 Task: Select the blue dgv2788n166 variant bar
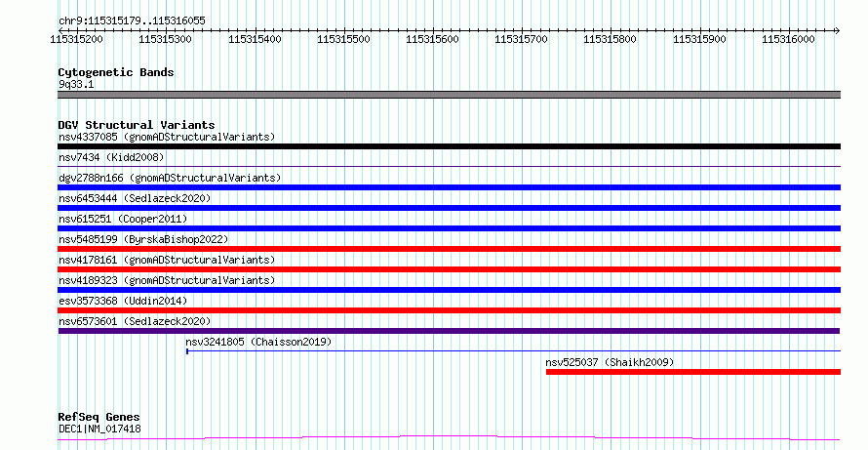[449, 187]
